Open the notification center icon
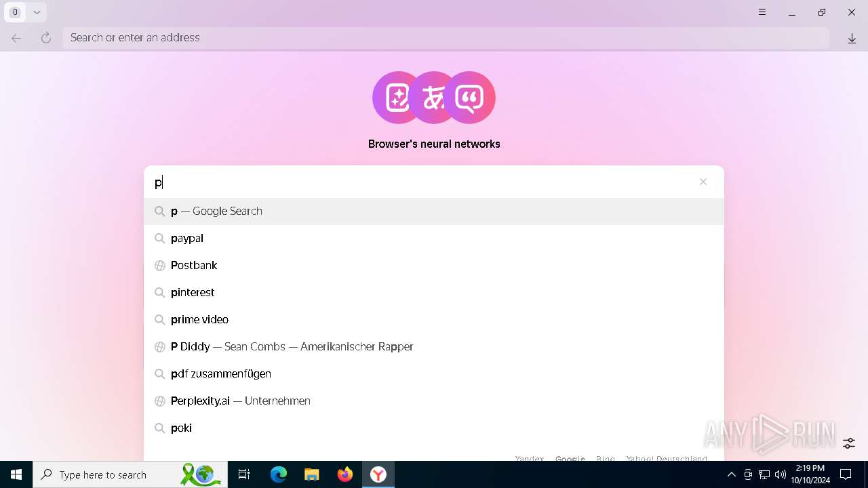Screen dimensions: 868x488 point(846,474)
